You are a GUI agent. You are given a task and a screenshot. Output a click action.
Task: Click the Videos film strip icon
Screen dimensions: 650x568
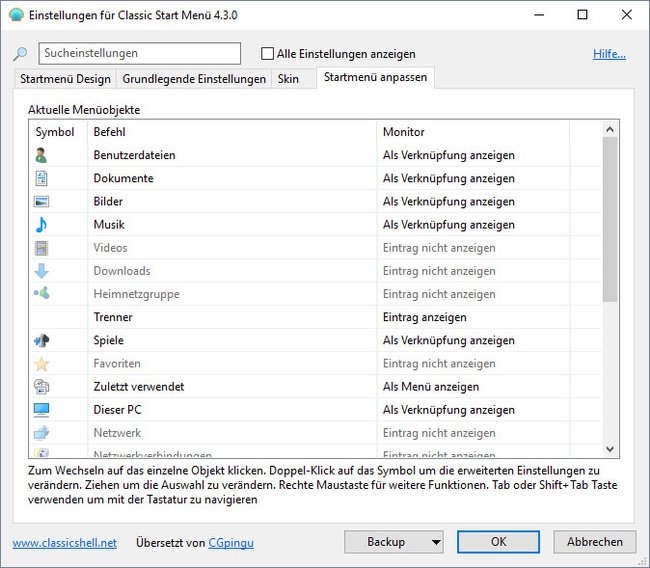point(41,248)
